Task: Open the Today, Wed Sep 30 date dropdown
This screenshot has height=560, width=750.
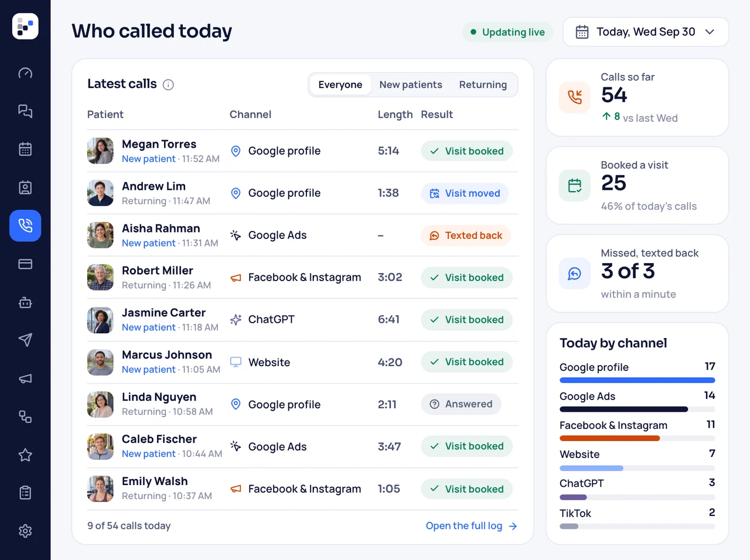Action: tap(646, 32)
